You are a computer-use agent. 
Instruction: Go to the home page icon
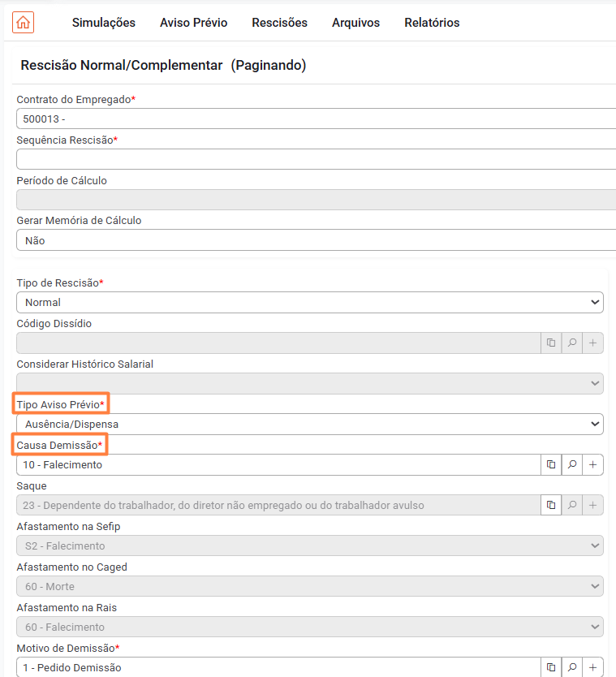(23, 23)
